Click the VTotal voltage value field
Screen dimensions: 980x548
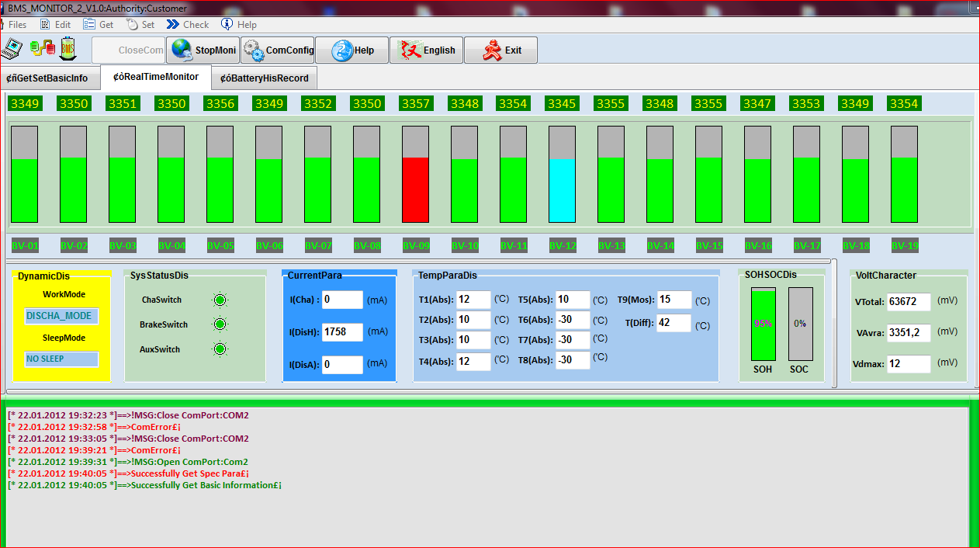(x=909, y=301)
